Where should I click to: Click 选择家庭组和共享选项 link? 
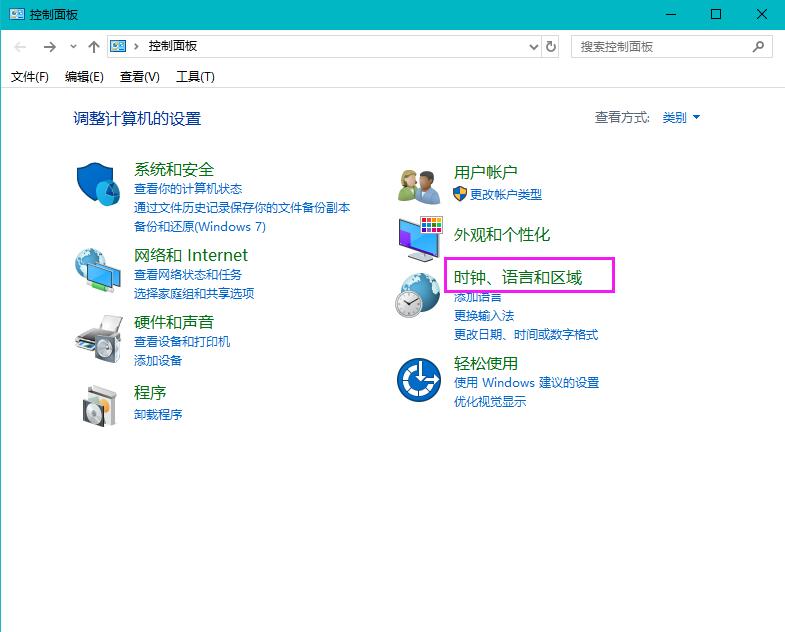click(x=194, y=293)
